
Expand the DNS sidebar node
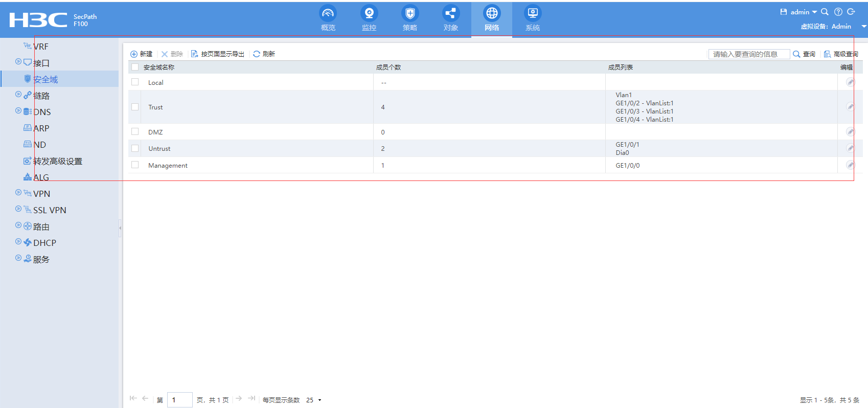point(18,111)
